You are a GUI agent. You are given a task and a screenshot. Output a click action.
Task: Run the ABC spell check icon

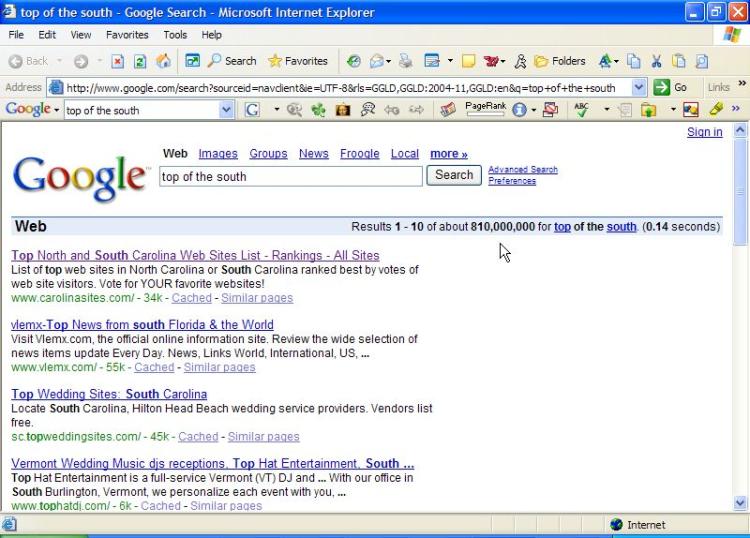point(582,110)
